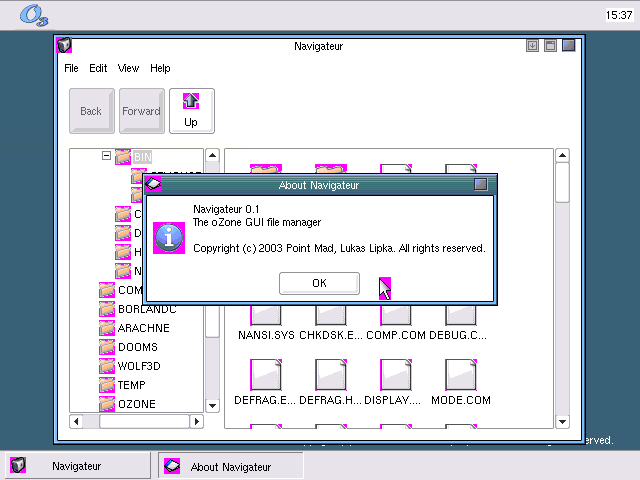Switch to Navigateur in the taskbar

click(78, 466)
